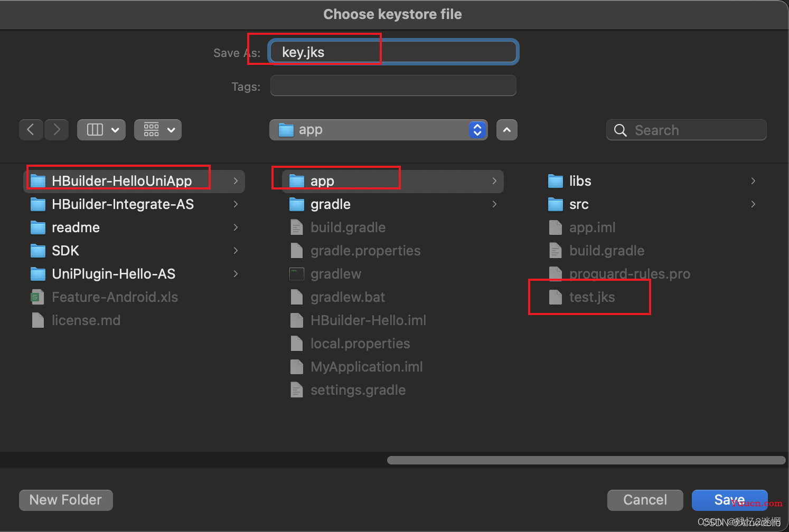The width and height of the screenshot is (789, 532).
Task: Open the grid grouping options dropdown
Action: pyautogui.click(x=158, y=130)
